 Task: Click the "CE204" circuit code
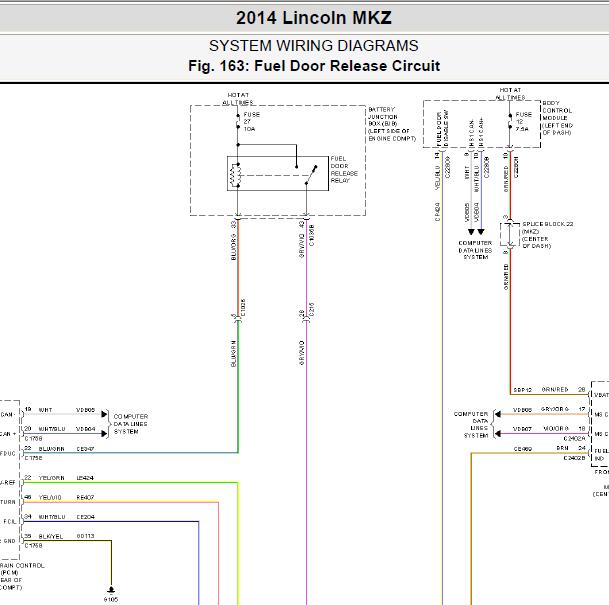click(85, 517)
